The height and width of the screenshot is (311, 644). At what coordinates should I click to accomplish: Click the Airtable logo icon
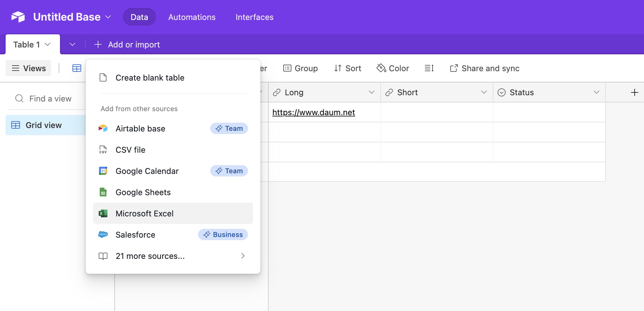[x=18, y=17]
